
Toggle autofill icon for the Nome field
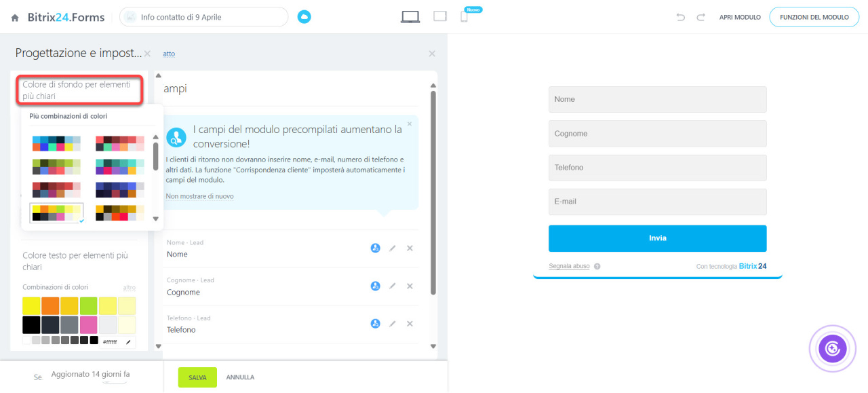[375, 248]
